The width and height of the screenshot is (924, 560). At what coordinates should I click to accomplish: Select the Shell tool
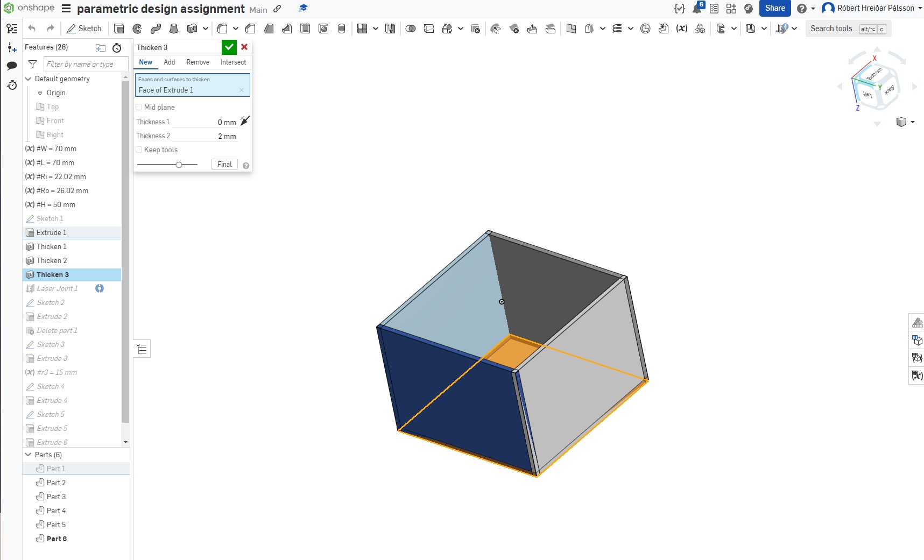(x=305, y=29)
